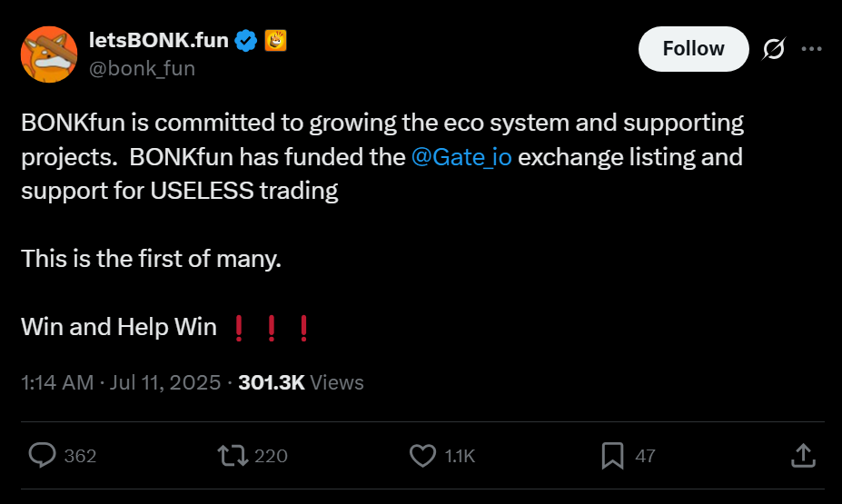Click the repost arrows icon
Viewport: 842px width, 504px height.
click(233, 455)
